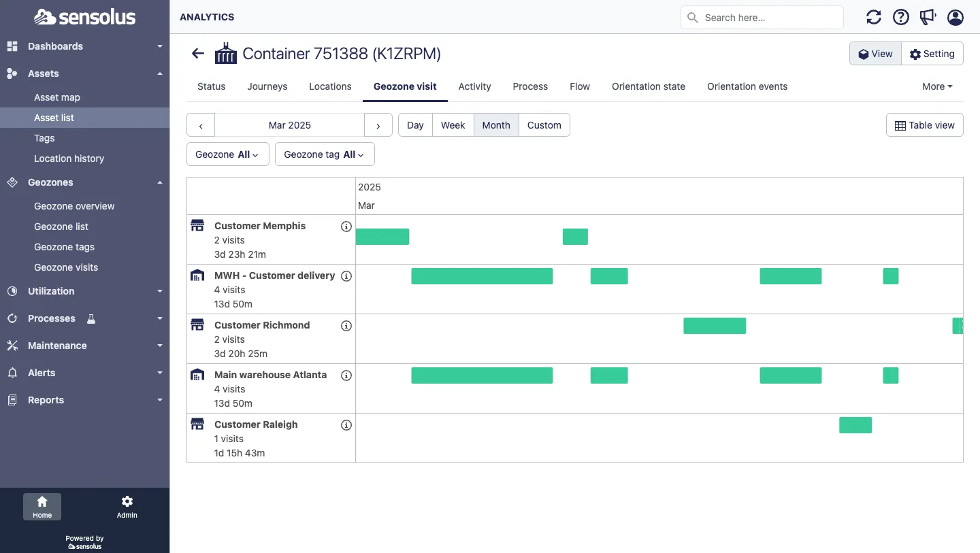Open the Setting button
This screenshot has width=980, height=553.
932,54
